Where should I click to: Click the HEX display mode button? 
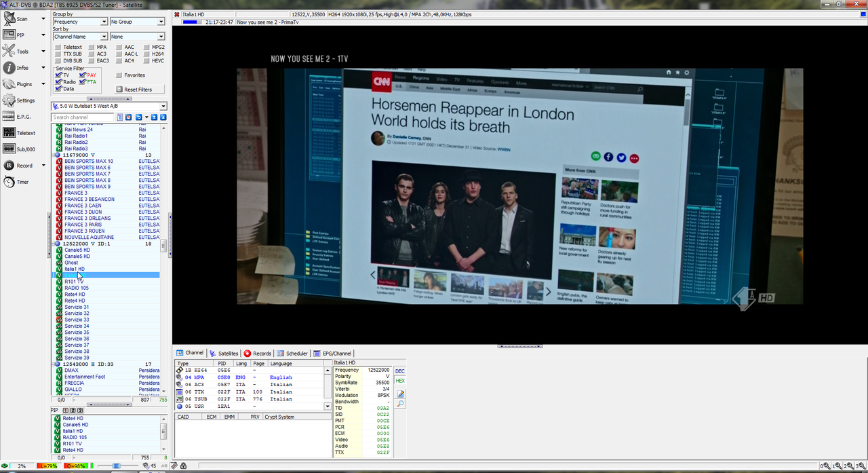tap(400, 381)
